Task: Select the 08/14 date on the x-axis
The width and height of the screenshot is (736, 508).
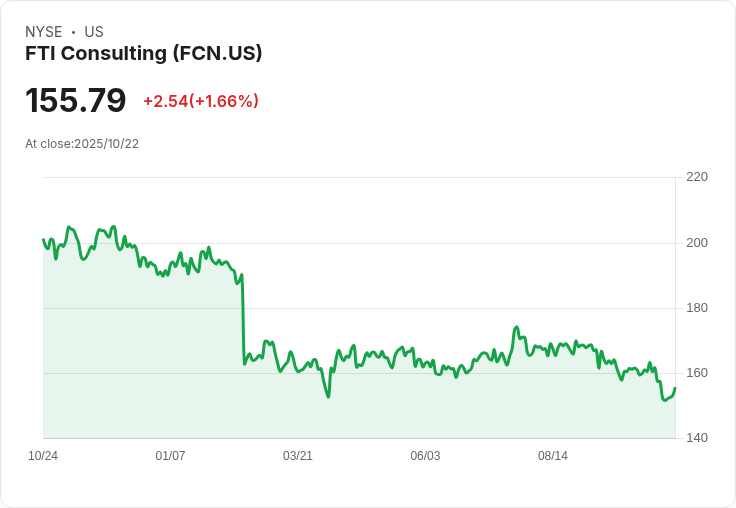Action: (553, 456)
